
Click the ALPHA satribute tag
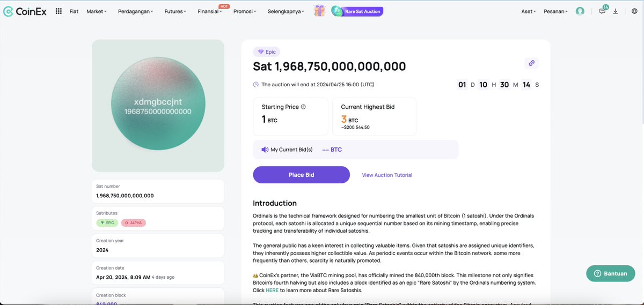(x=133, y=222)
